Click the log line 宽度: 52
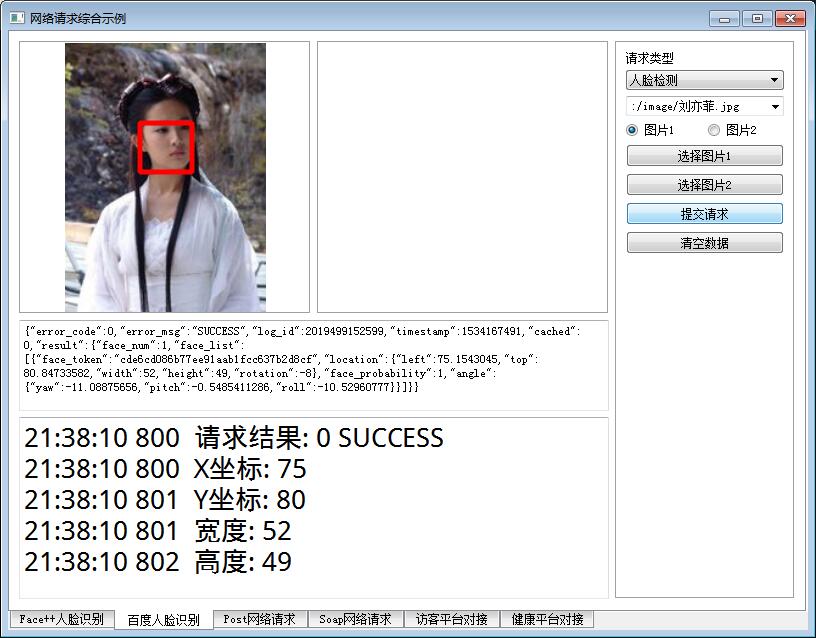The image size is (816, 638). point(158,531)
